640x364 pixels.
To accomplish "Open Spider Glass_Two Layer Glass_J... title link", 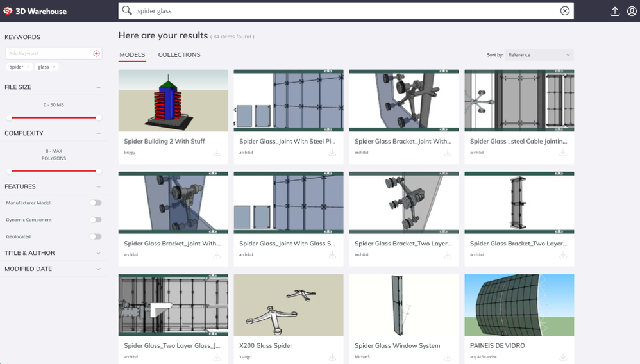I will (172, 345).
